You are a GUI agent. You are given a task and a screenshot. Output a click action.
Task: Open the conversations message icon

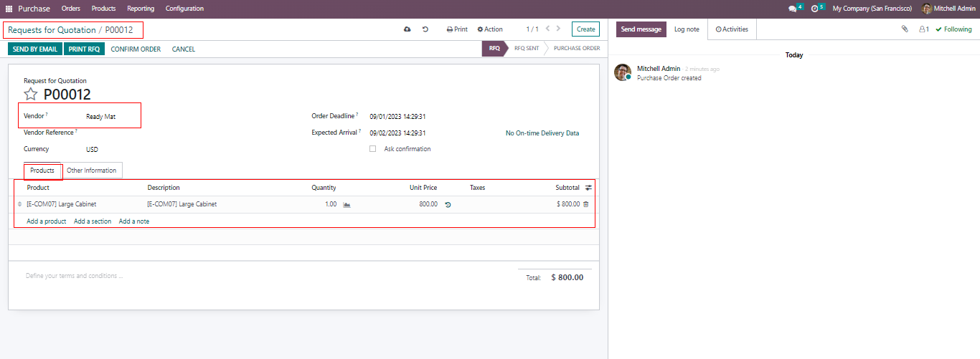tap(793, 9)
